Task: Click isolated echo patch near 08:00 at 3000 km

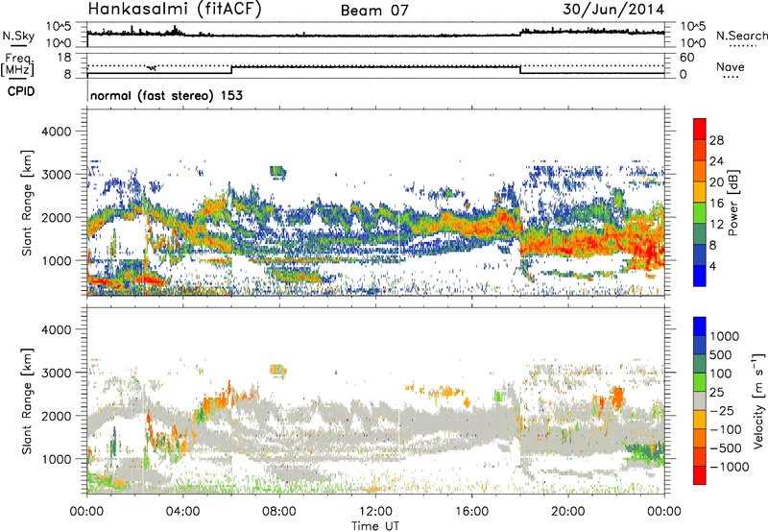Action: (x=278, y=173)
